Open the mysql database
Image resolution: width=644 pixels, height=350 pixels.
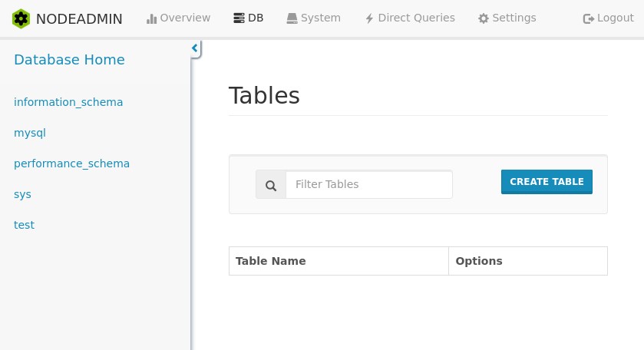click(30, 133)
